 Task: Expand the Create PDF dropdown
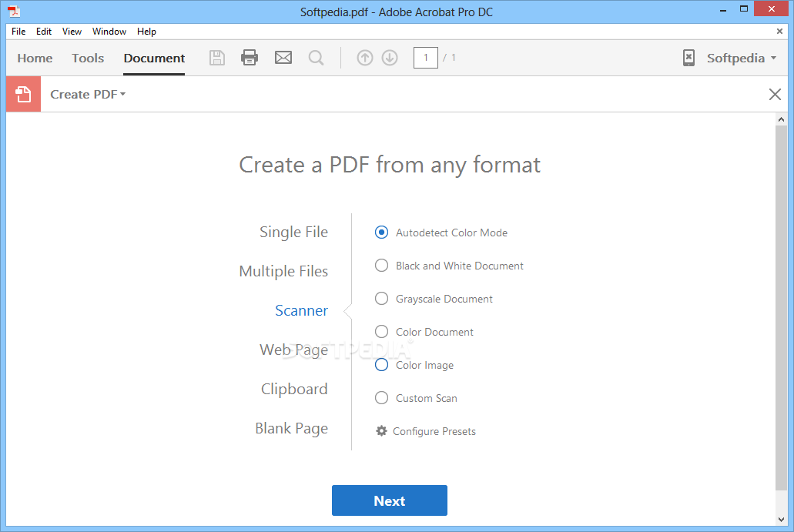pos(88,94)
